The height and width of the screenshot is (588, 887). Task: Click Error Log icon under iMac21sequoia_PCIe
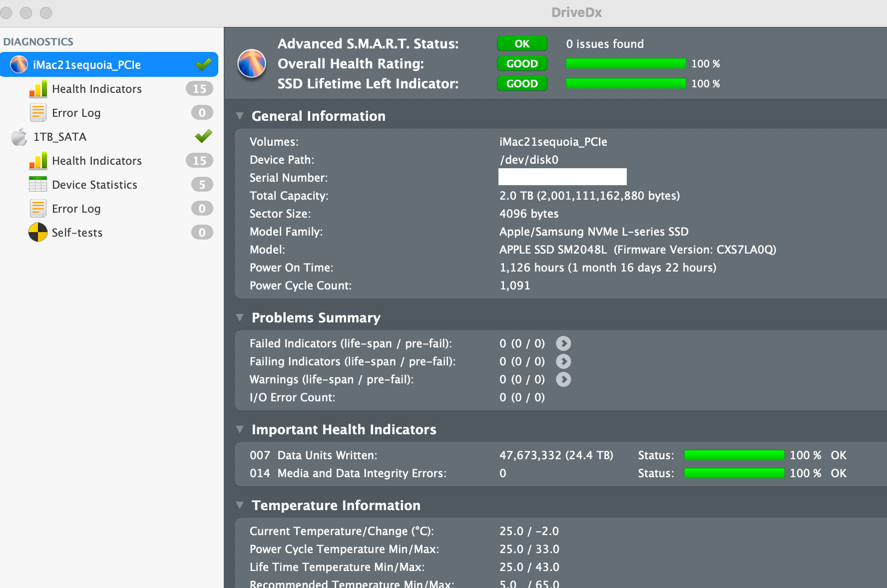pos(38,113)
